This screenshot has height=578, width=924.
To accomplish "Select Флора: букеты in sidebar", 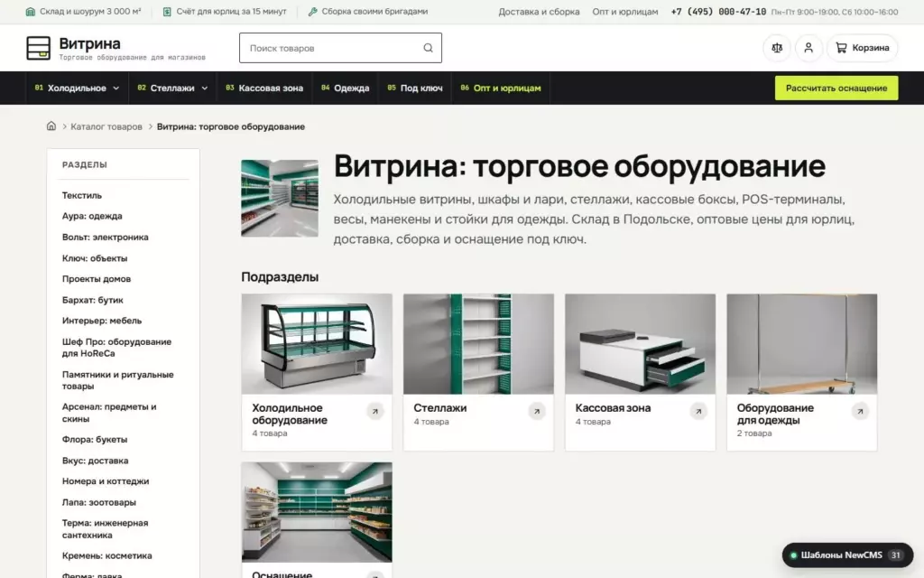I will point(94,440).
